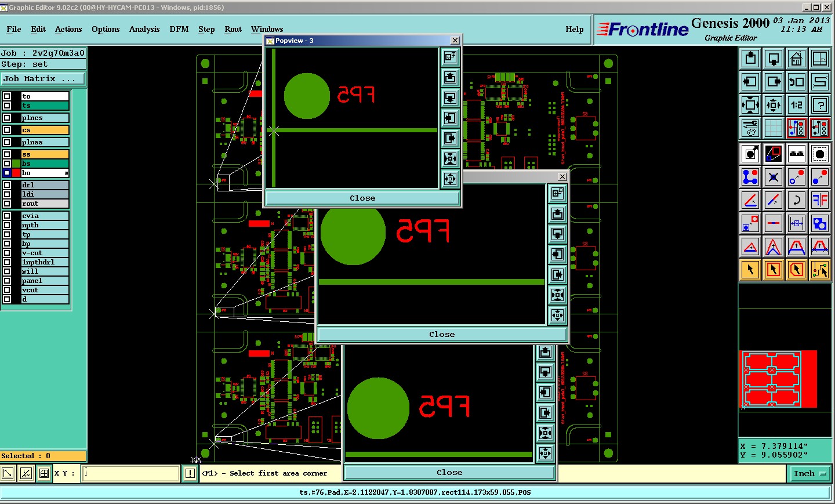835x504 pixels.
Task: Toggle the 'cs' layer checkbox
Action: (8, 130)
